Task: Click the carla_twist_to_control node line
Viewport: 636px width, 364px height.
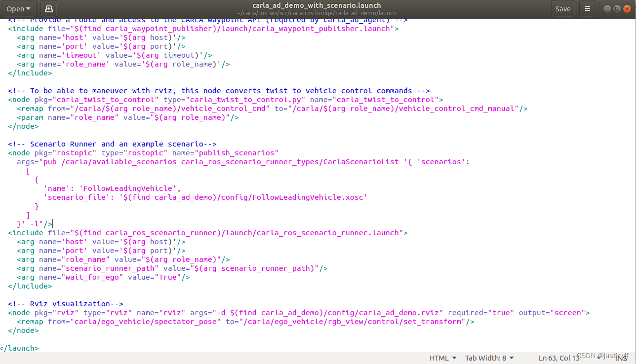Action: (x=226, y=100)
